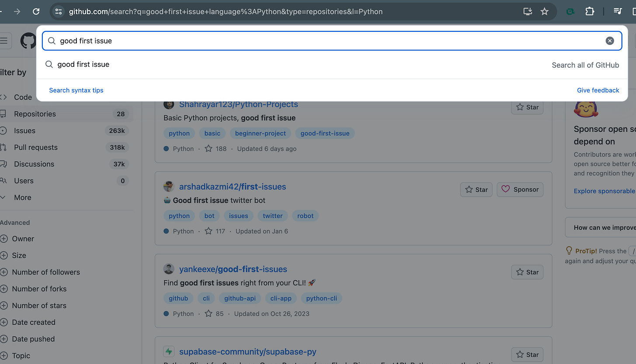Click the GitHub logo

pyautogui.click(x=28, y=41)
